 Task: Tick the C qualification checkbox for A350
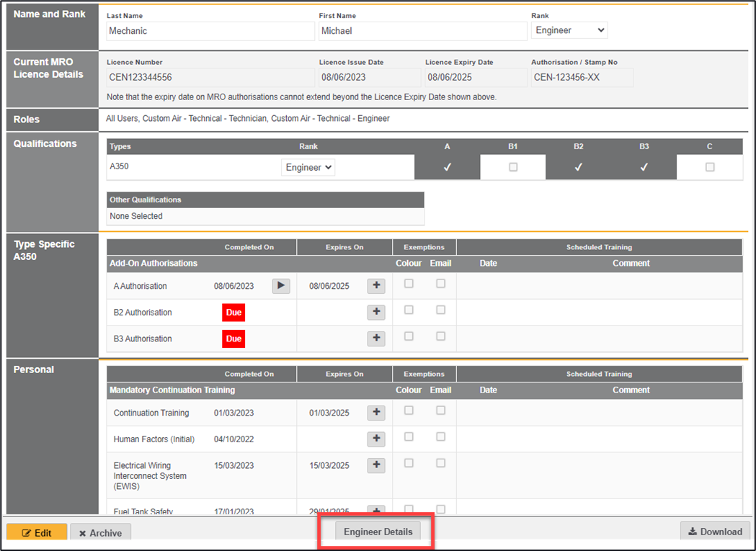(710, 167)
